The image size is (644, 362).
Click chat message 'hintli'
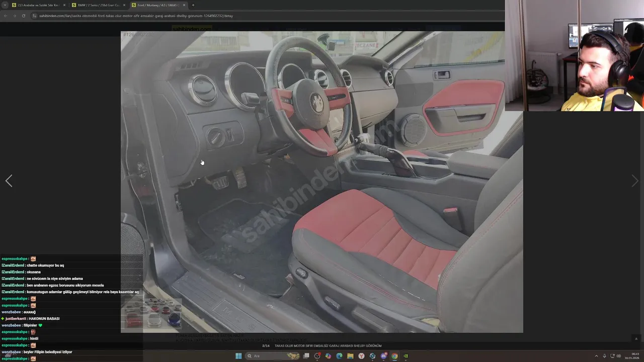pyautogui.click(x=34, y=339)
